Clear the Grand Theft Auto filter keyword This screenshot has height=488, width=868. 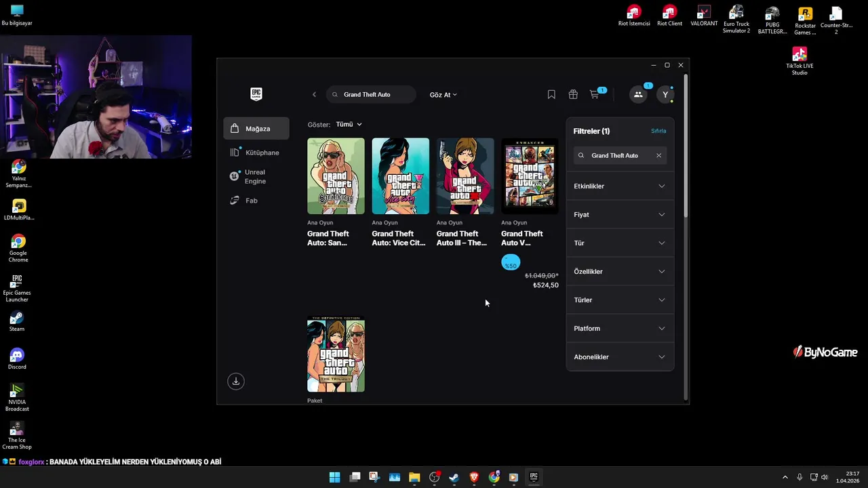[x=658, y=155]
